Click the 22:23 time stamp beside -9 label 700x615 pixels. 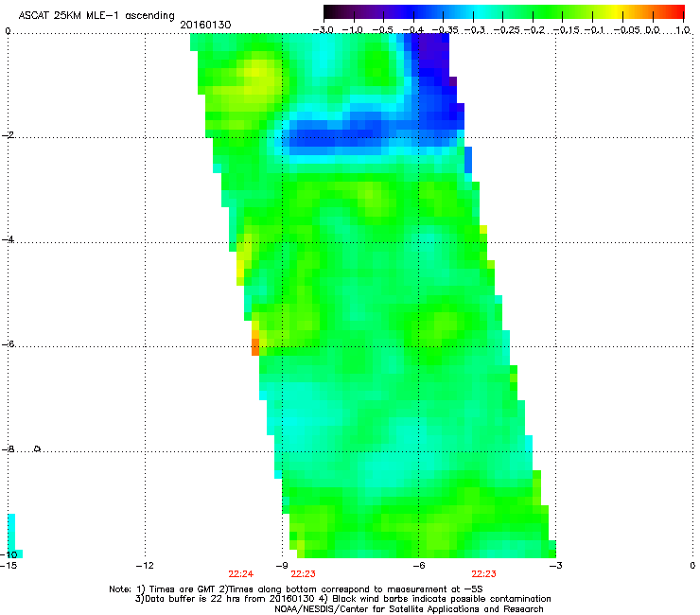pos(303,574)
